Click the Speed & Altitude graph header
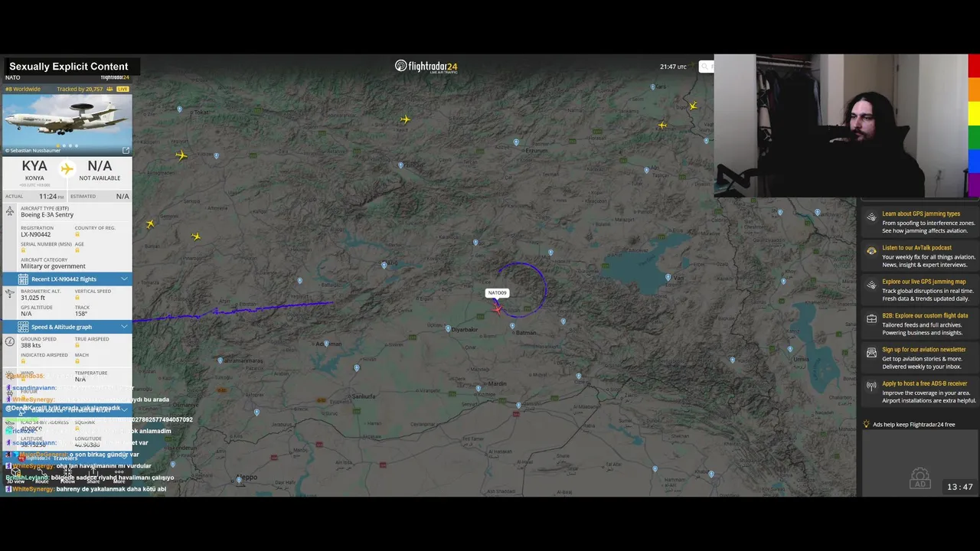Screen dimensions: 980x551 click(x=67, y=327)
